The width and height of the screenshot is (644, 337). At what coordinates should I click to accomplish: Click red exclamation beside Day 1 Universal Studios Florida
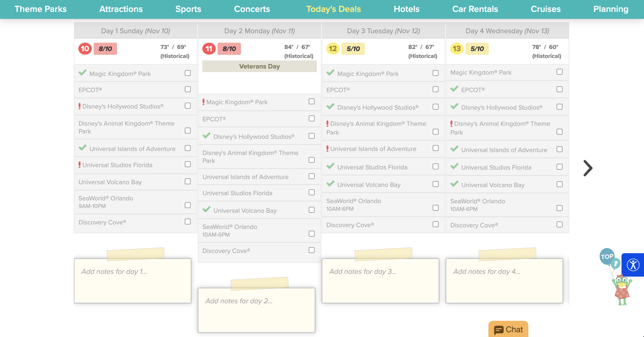pyautogui.click(x=79, y=165)
